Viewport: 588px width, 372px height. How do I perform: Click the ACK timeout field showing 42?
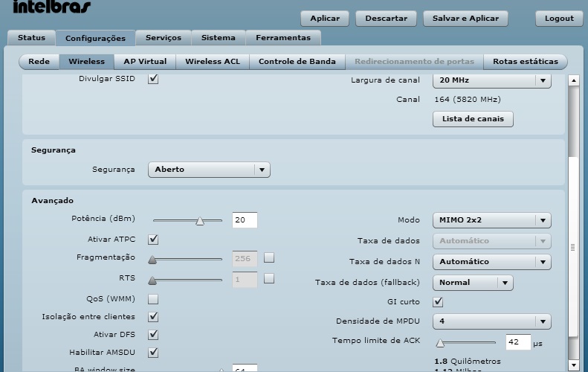[x=518, y=342]
